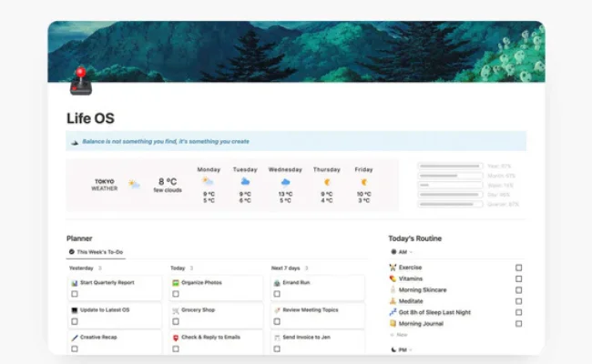Open the AM routine view dropdown

(x=402, y=252)
